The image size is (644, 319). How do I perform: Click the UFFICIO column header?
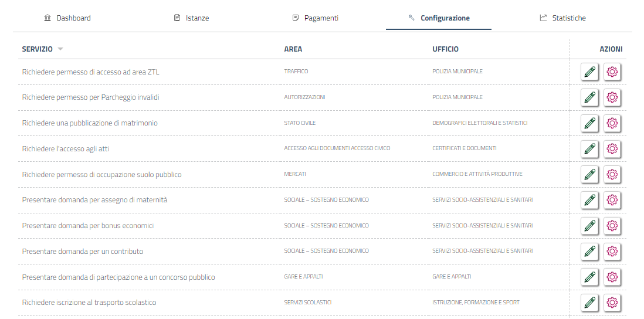click(x=445, y=49)
